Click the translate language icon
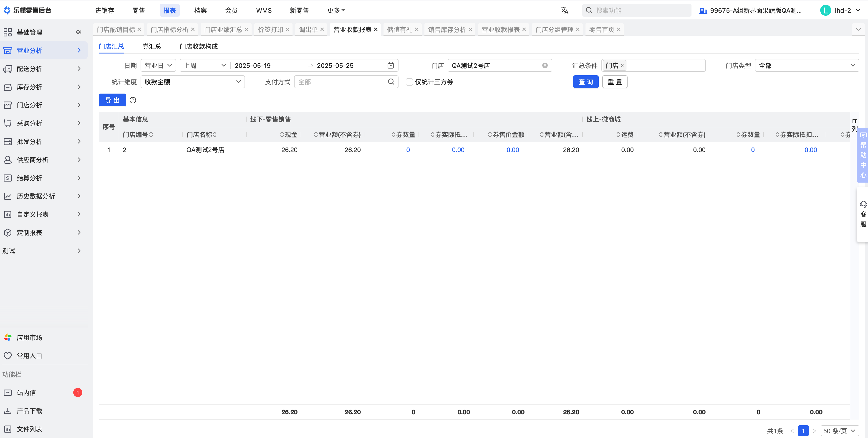868x438 pixels. coord(564,10)
